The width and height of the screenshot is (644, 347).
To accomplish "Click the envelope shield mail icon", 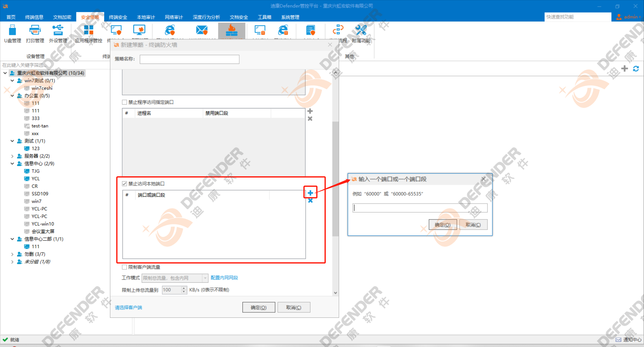I will [x=202, y=30].
